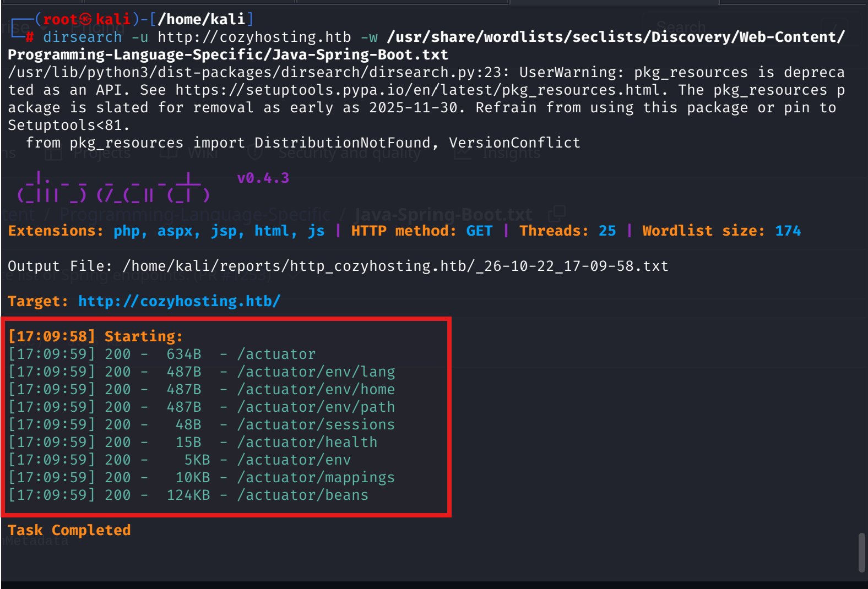Click the Target URL http://cozyhosting.htb/

(179, 301)
